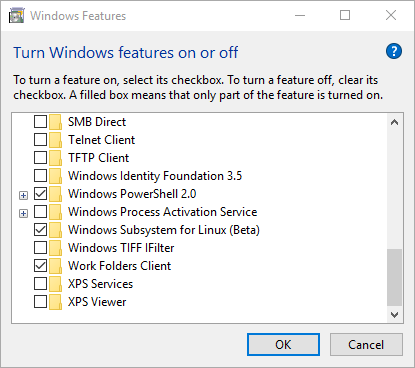Uncheck Windows Subsystem for Linux (Beta)
This screenshot has width=415, height=368.
[x=40, y=230]
